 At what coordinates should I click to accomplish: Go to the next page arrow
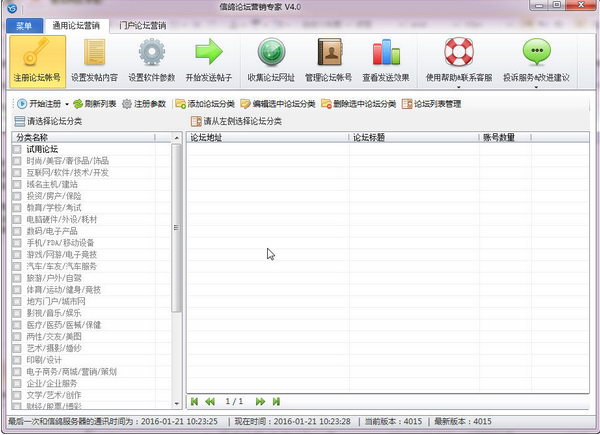click(261, 401)
